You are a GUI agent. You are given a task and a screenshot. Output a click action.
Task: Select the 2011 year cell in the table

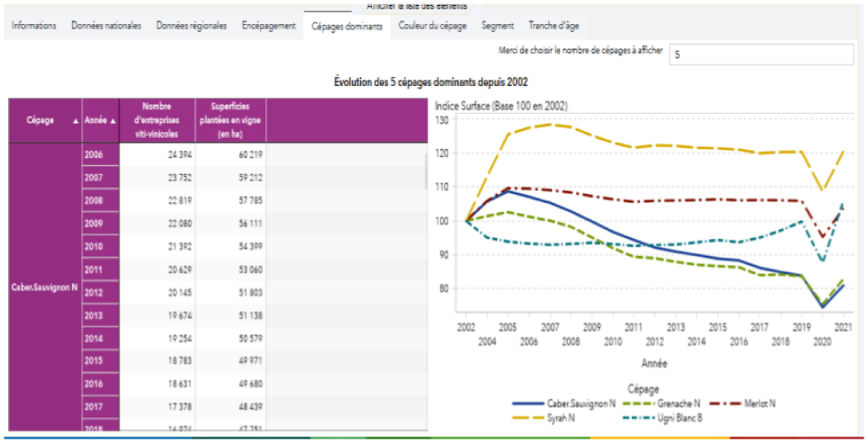pyautogui.click(x=101, y=270)
